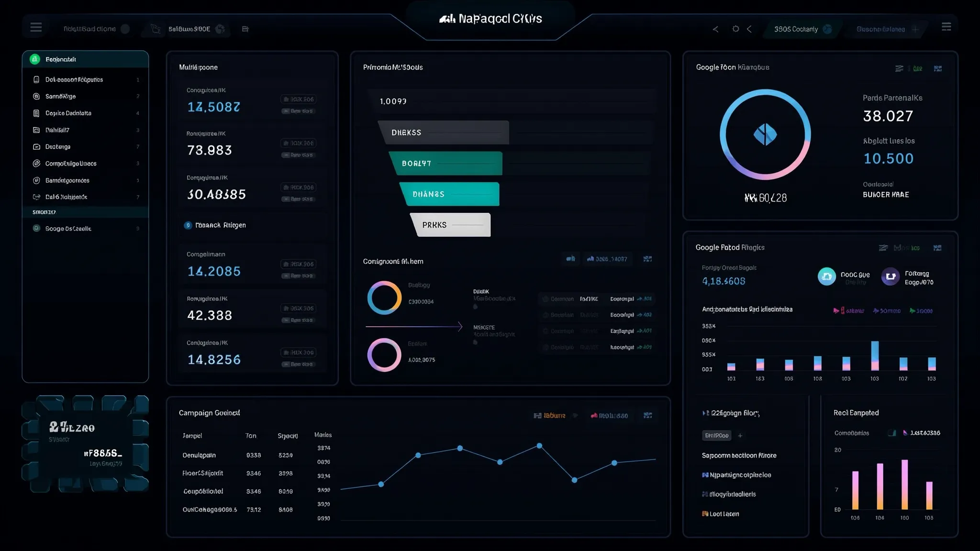Open the small arrow next to labume legend
This screenshot has height=551, width=980.
[575, 416]
